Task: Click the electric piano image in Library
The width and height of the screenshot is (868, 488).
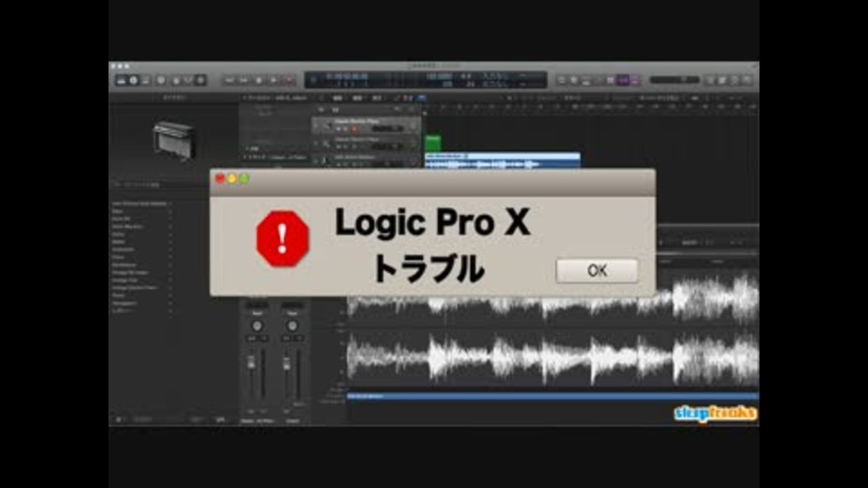Action: click(x=174, y=141)
